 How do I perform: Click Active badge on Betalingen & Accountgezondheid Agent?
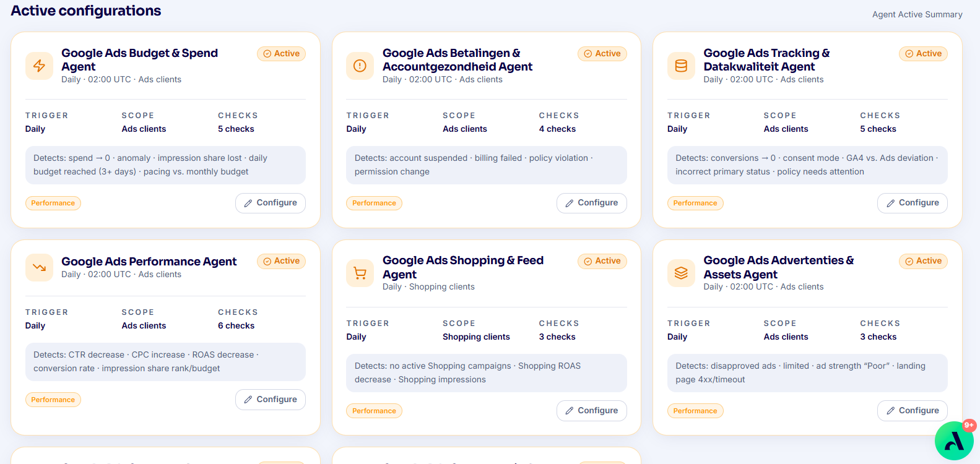[x=602, y=54]
